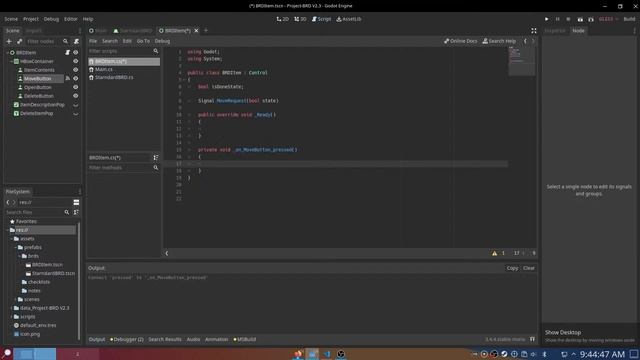This screenshot has height=360, width=640.
Task: Collapse the brds folder
Action: [x=20, y=256]
